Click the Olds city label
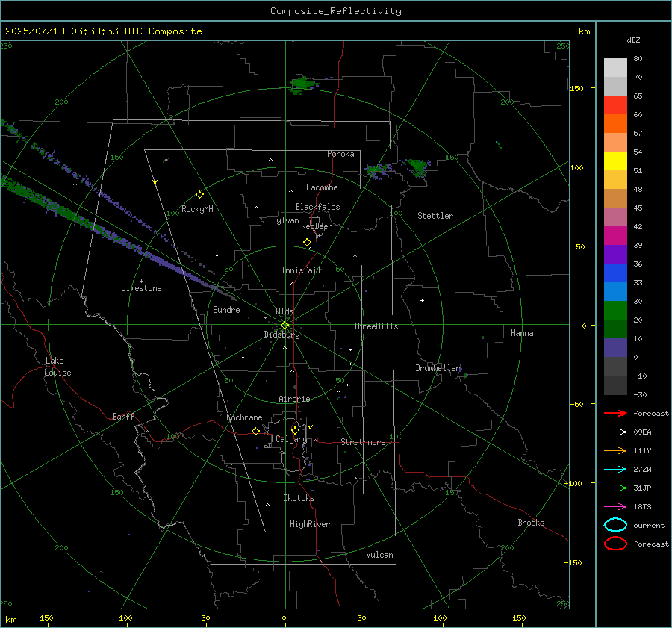Image resolution: width=672 pixels, height=628 pixels. click(x=284, y=311)
